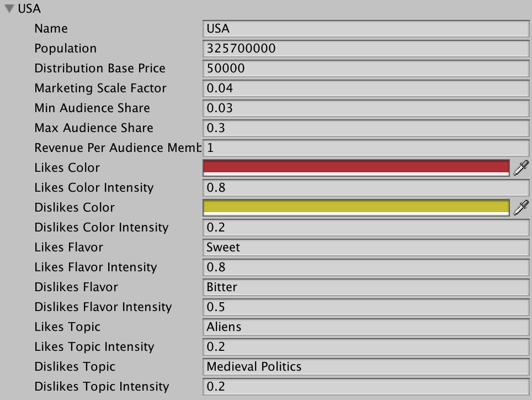Click the Population property label

[65, 49]
